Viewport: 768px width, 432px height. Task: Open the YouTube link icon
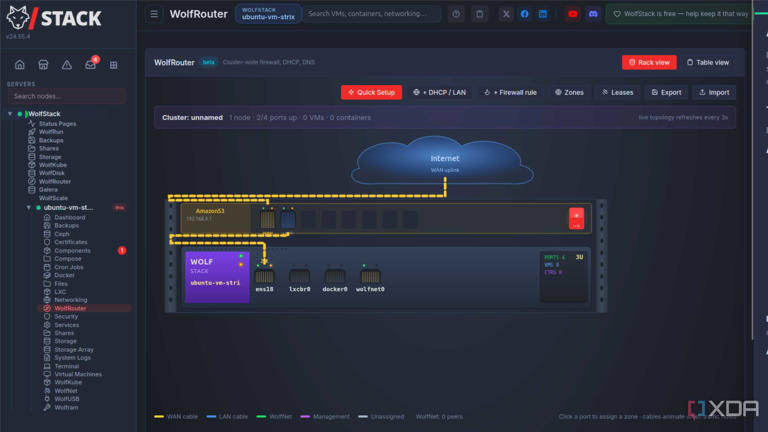click(x=573, y=14)
